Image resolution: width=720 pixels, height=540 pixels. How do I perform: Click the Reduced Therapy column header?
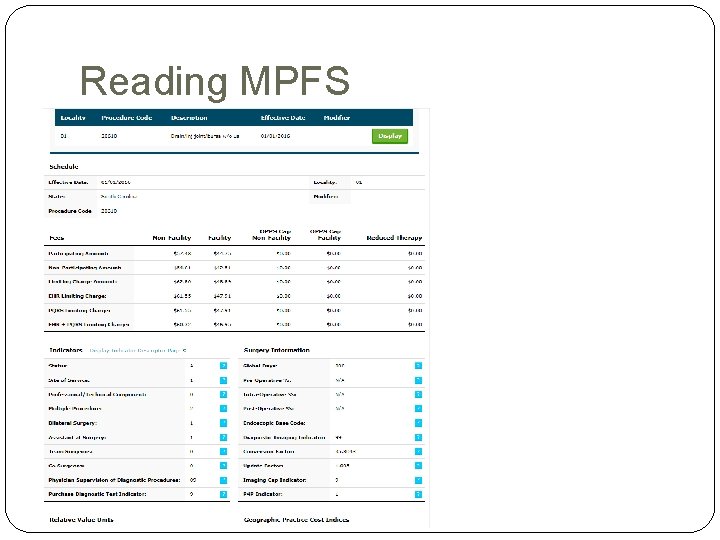pyautogui.click(x=394, y=238)
